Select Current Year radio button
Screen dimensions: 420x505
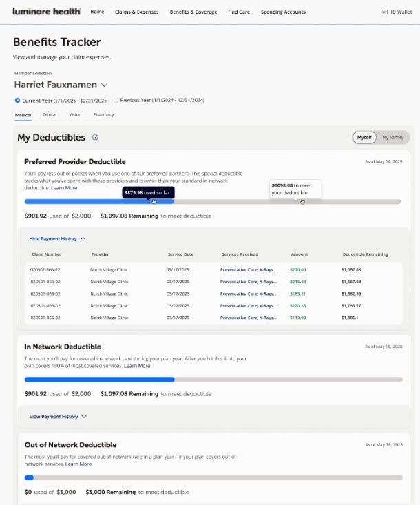tap(17, 101)
